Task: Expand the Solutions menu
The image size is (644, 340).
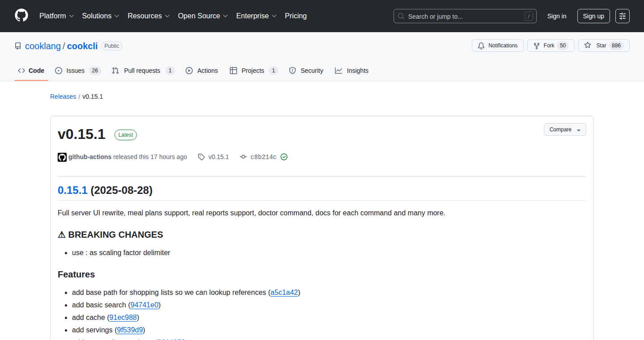Action: [101, 16]
